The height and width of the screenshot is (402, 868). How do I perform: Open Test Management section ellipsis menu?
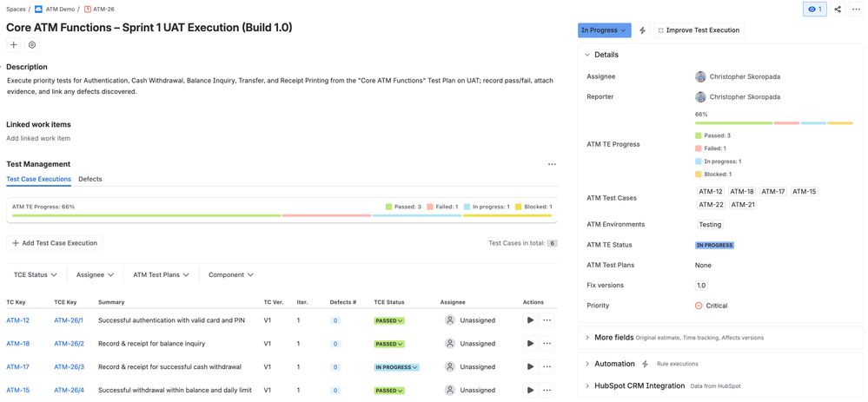pyautogui.click(x=552, y=164)
